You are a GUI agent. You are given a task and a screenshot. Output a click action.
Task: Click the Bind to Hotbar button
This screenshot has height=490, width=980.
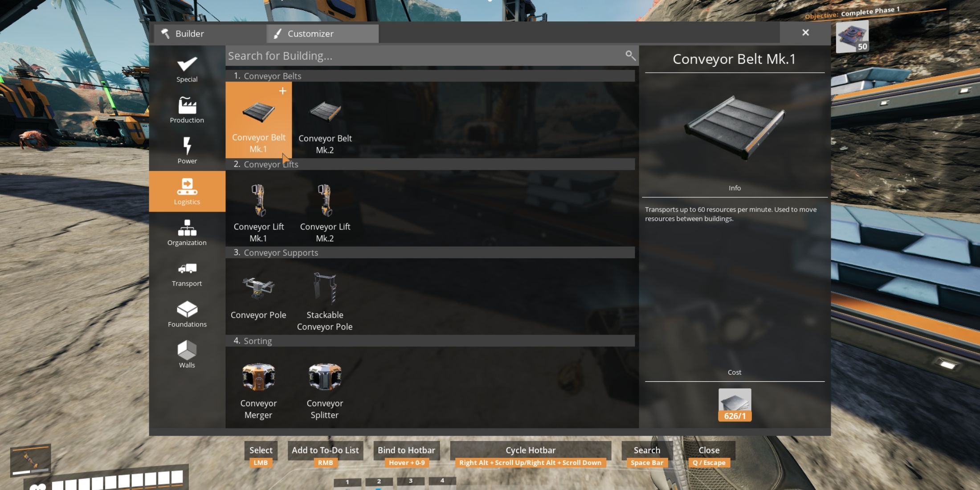pos(406,450)
